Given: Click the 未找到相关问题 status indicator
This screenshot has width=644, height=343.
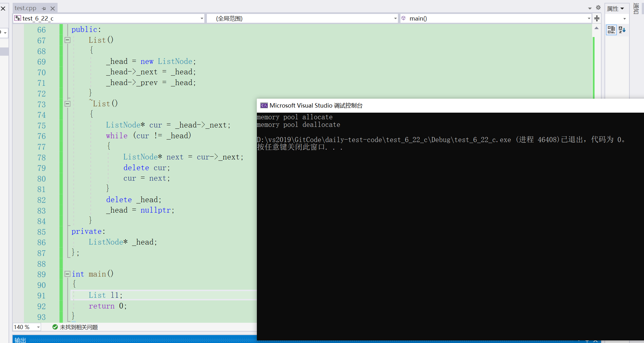Looking at the screenshot, I should pyautogui.click(x=75, y=327).
